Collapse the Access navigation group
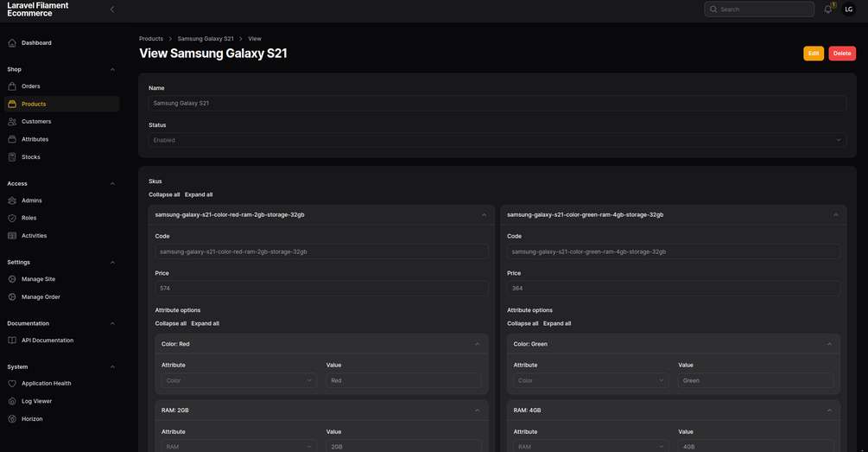The image size is (868, 452). [x=112, y=183]
